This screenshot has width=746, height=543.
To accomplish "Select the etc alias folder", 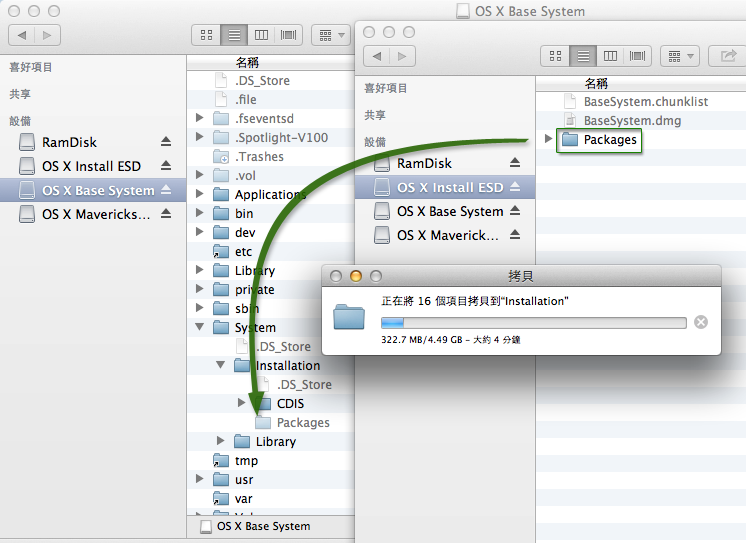I will (x=271, y=251).
